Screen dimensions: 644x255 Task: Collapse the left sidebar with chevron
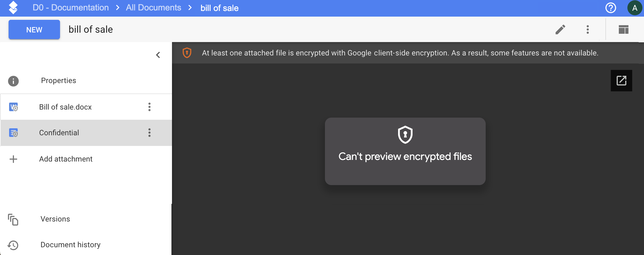coord(158,55)
